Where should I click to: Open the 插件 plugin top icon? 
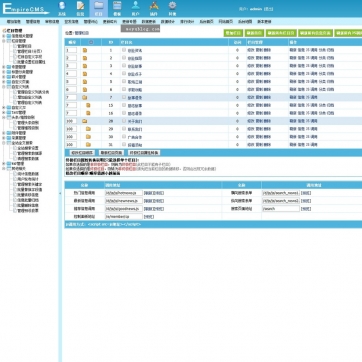click(154, 8)
